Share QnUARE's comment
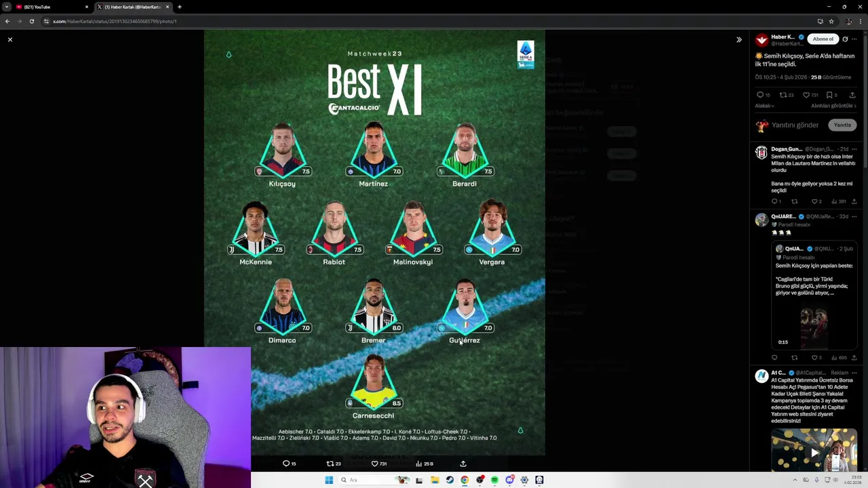The width and height of the screenshot is (868, 488). (x=854, y=357)
